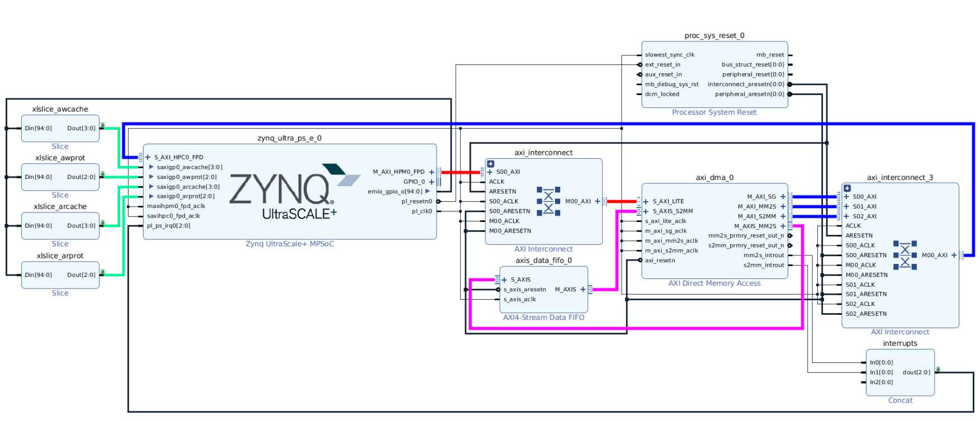Expand the S_AXIS_S2MM port on axi_dma_0
Viewport: 980px width, 421px height.
click(x=646, y=211)
